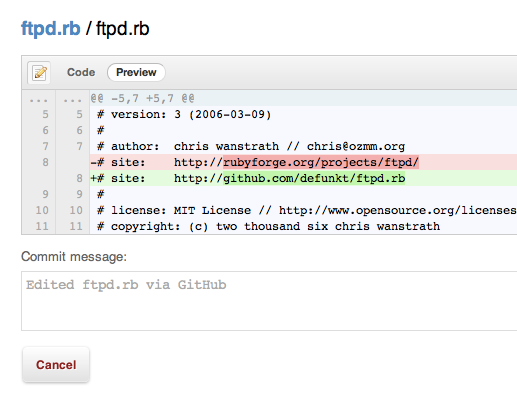Open the ftpd.rb repository link
The height and width of the screenshot is (409, 517).
pos(51,29)
